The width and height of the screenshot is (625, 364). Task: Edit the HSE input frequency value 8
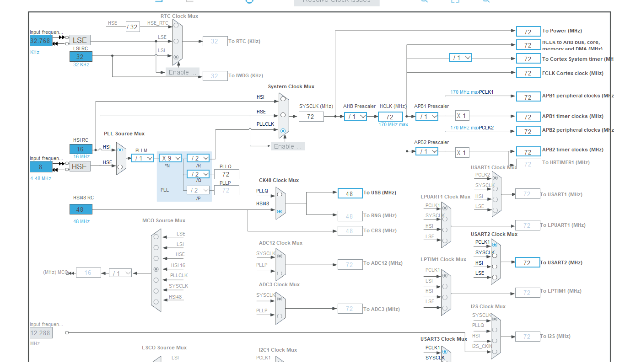[40, 166]
